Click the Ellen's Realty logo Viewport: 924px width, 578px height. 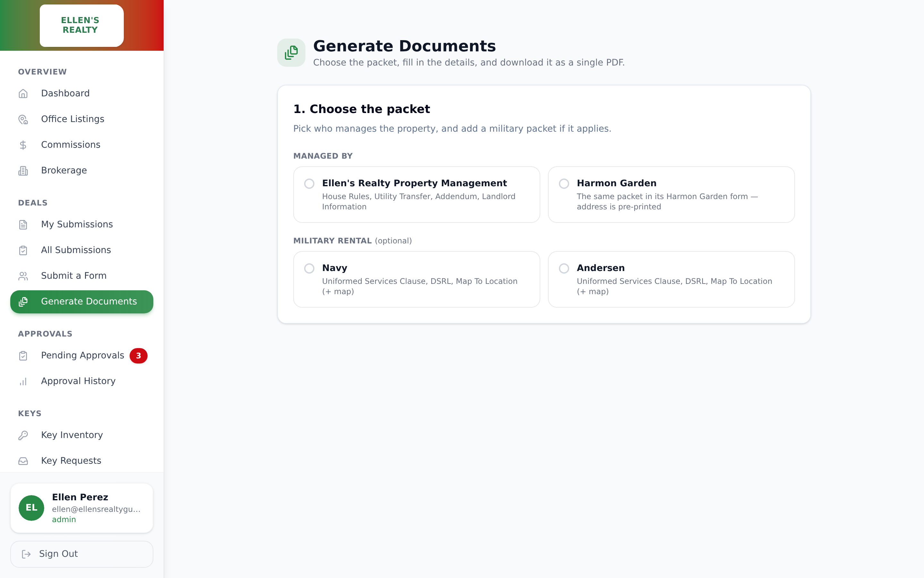(82, 25)
